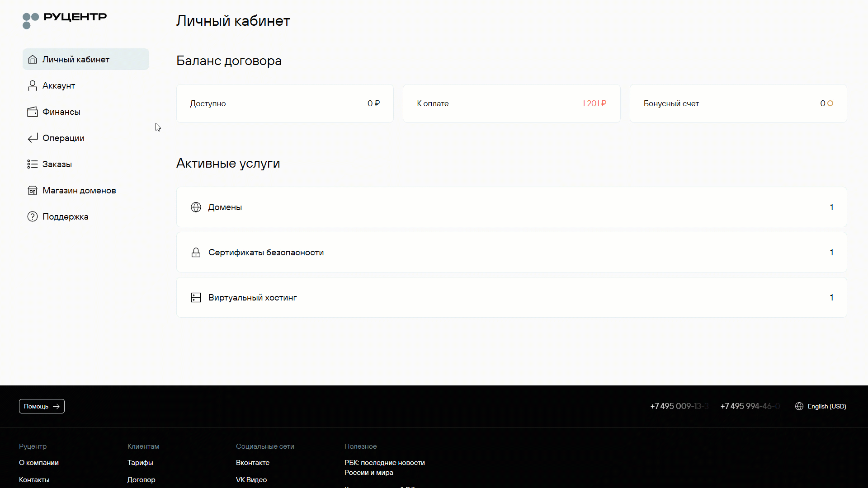Click the server icon next to Виртуальный хостинг
This screenshot has height=488, width=868.
click(196, 297)
